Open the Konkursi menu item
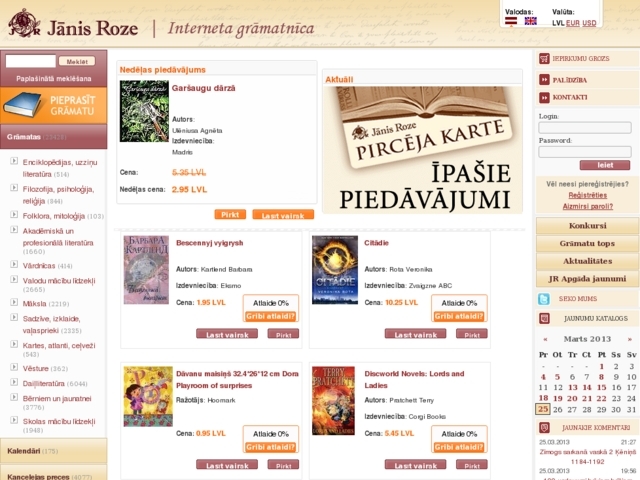Image resolution: width=640 pixels, height=480 pixels. point(587,226)
